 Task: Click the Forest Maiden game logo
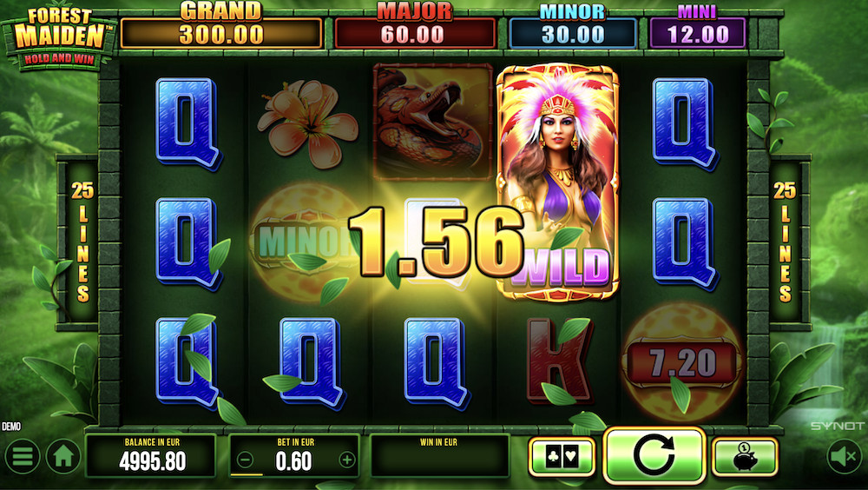point(59,36)
